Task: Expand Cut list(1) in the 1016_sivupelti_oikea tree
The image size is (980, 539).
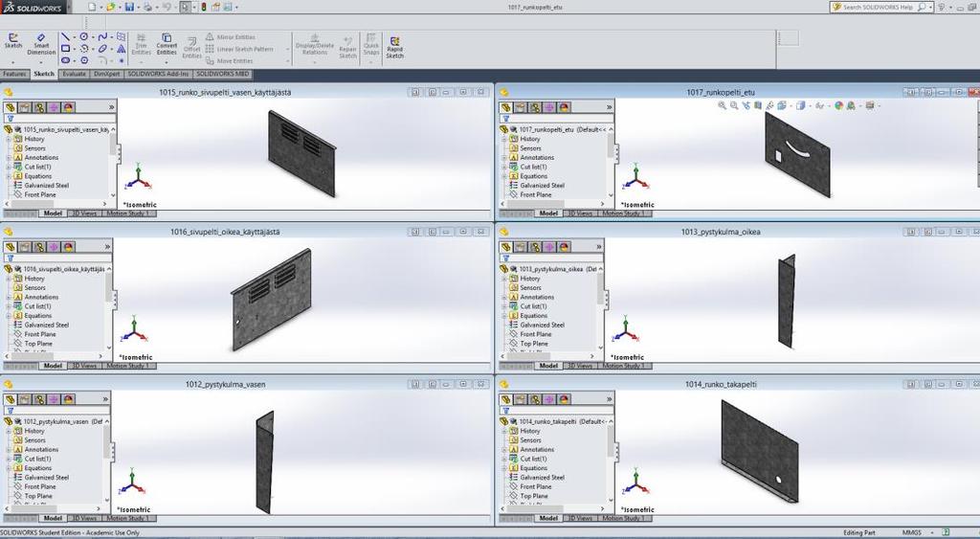Action: click(9, 306)
